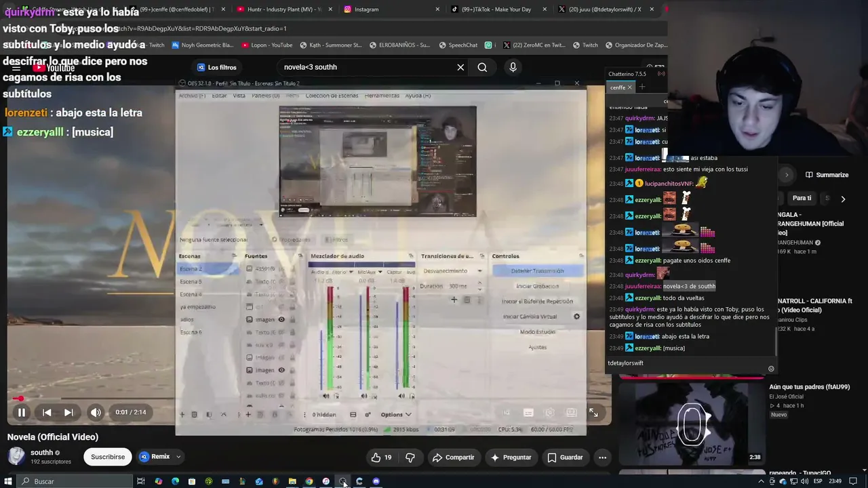This screenshot has height=488, width=868.
Task: Add a new source in OBS Fuentes
Action: coord(248,415)
